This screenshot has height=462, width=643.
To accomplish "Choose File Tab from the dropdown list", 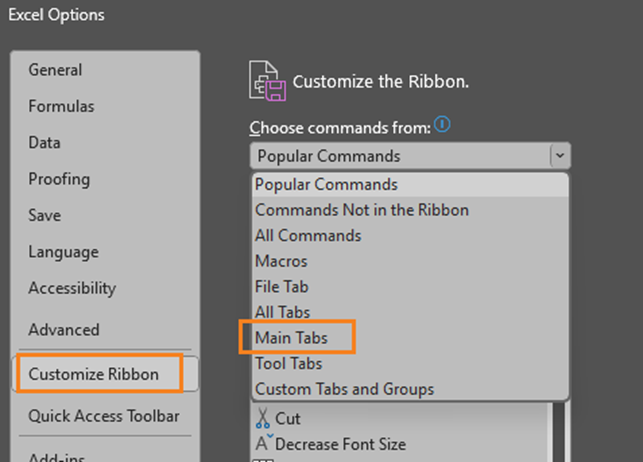I will (x=410, y=287).
